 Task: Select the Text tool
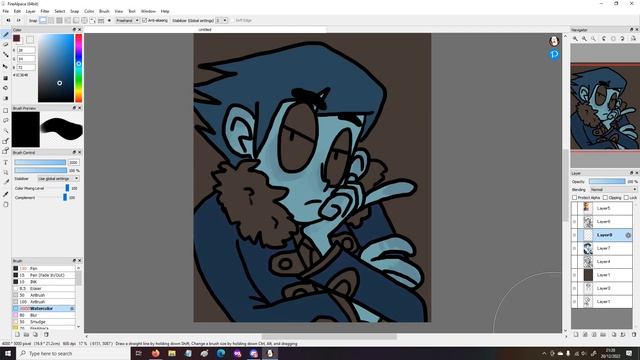[x=6, y=162]
